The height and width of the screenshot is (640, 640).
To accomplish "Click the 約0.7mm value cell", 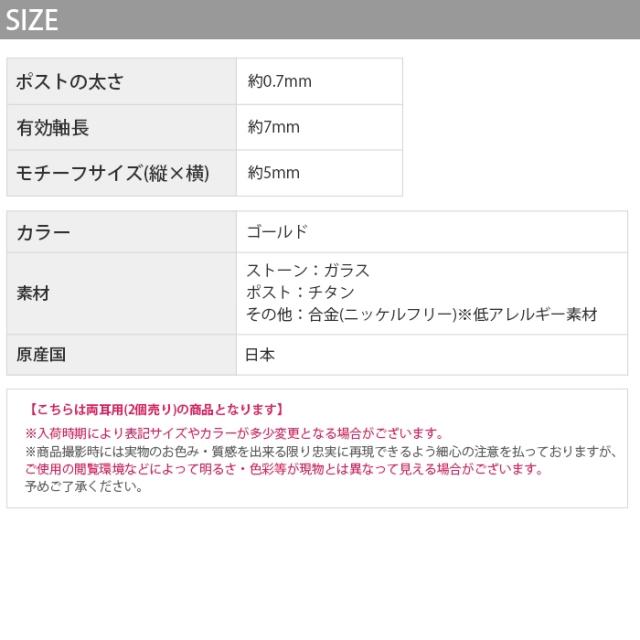I will (280, 82).
